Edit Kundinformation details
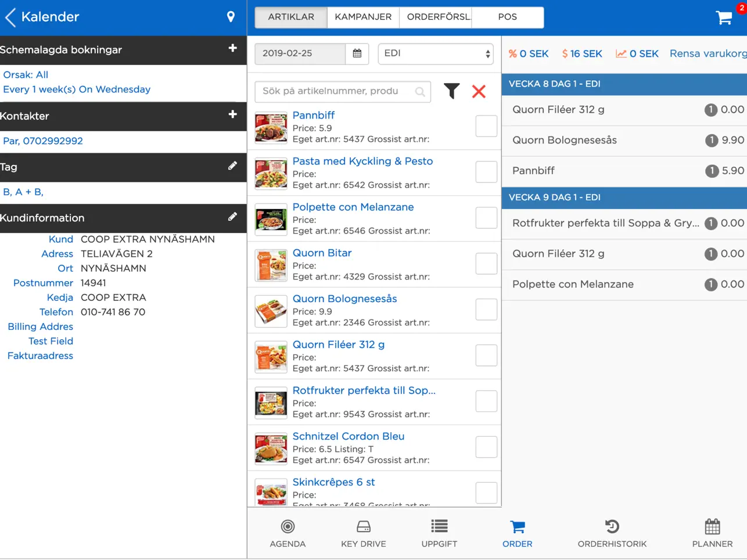747x560 pixels. [x=232, y=217]
